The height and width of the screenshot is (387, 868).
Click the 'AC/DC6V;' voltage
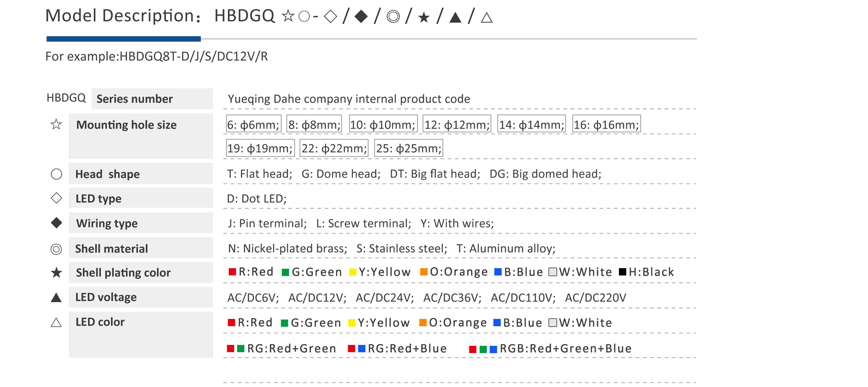pyautogui.click(x=253, y=298)
